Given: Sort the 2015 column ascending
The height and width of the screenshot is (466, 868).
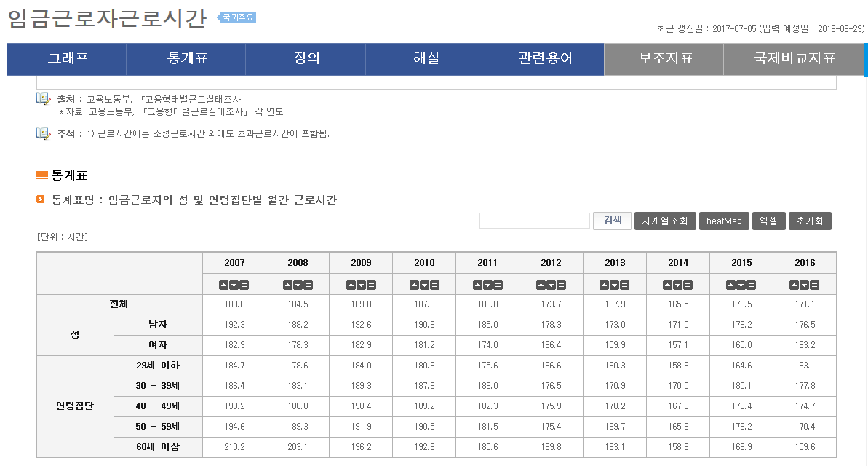Looking at the screenshot, I should [731, 285].
